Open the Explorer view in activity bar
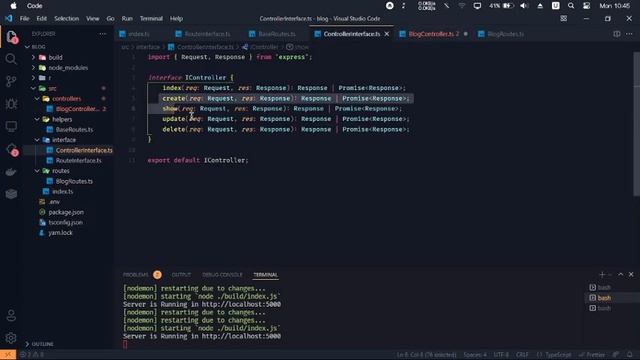The height and width of the screenshot is (360, 640). pos(11,37)
